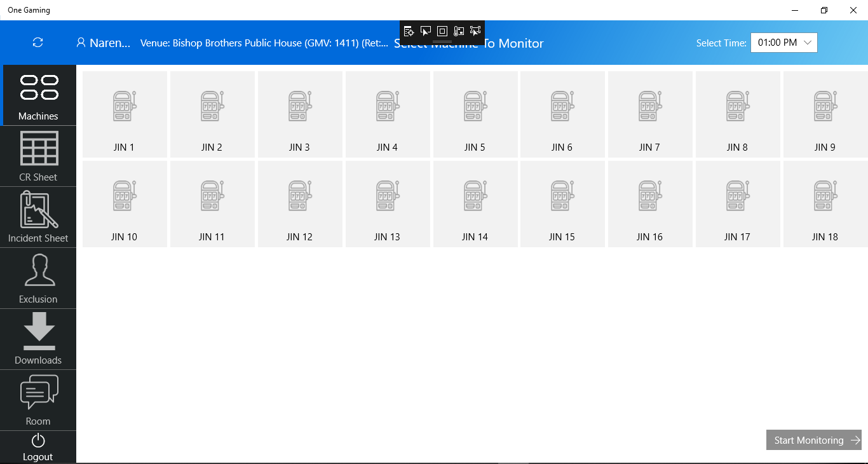The height and width of the screenshot is (464, 868).
Task: Choose the JIN 6 machine tile
Action: coord(562,114)
